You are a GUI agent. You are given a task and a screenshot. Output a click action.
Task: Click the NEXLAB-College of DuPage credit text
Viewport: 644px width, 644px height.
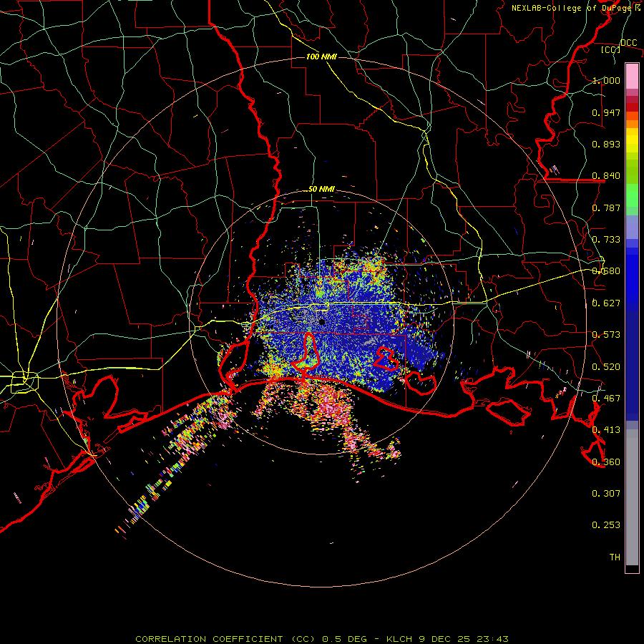pos(573,8)
